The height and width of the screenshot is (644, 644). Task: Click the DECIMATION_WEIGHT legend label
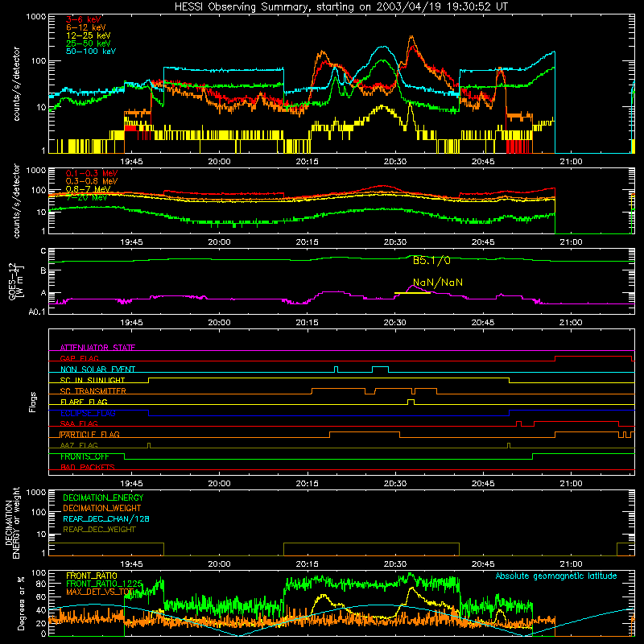tap(102, 509)
